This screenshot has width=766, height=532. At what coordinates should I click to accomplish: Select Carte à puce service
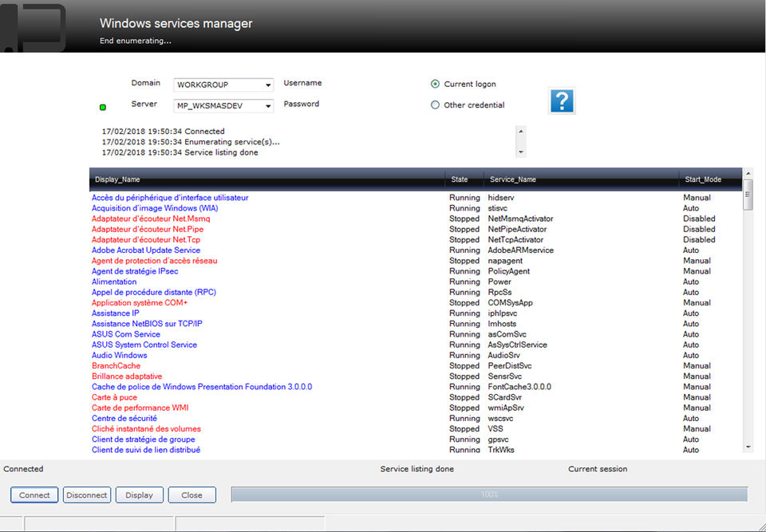click(114, 397)
